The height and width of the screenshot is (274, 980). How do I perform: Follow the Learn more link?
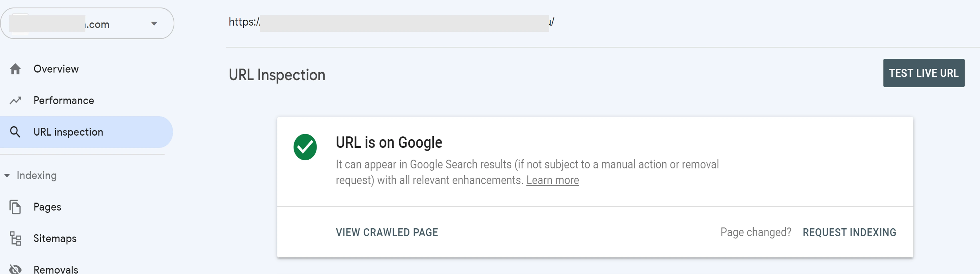pos(552,180)
